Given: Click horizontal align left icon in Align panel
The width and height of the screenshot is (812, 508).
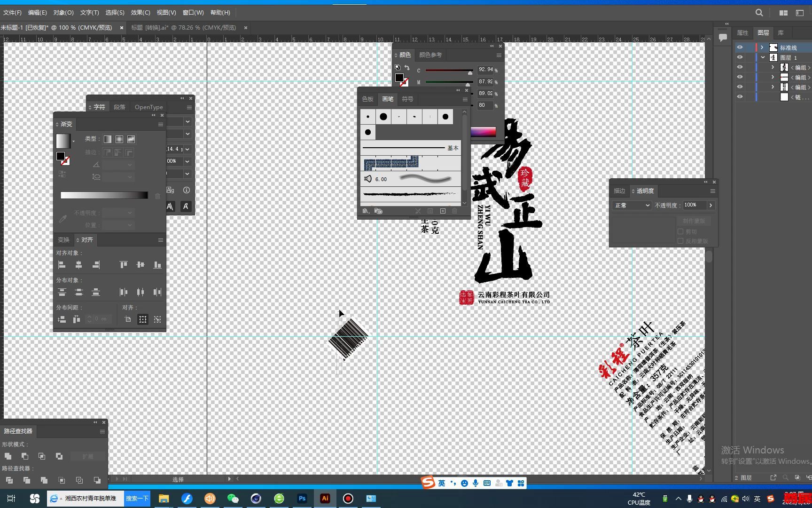Looking at the screenshot, I should click(62, 265).
